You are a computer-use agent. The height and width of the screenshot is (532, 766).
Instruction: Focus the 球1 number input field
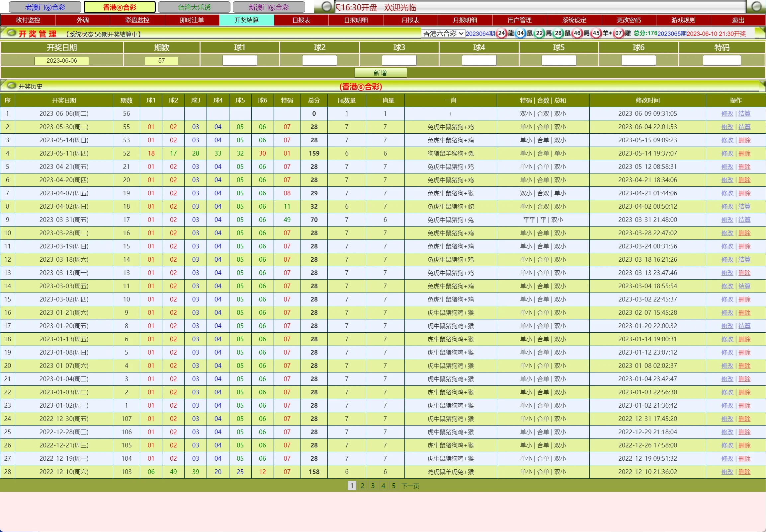coord(239,61)
